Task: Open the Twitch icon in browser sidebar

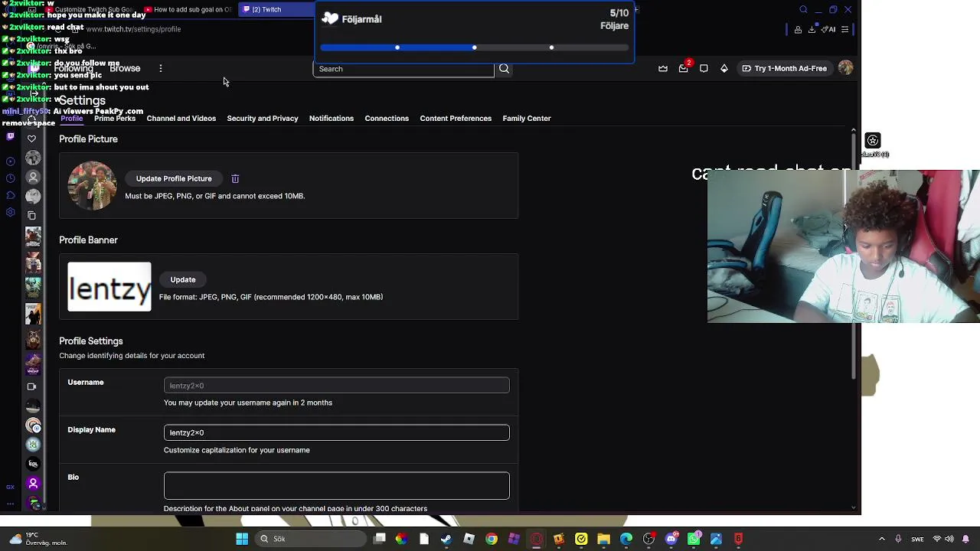Action: [x=10, y=137]
